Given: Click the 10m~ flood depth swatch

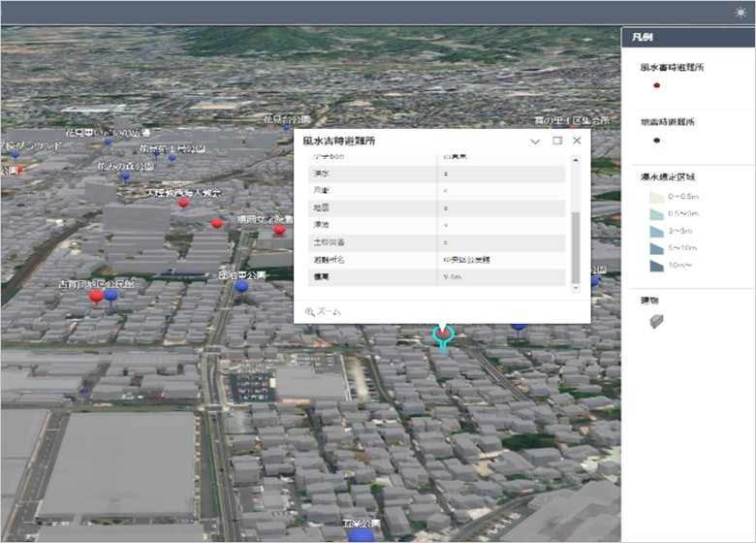Looking at the screenshot, I should click(x=657, y=266).
